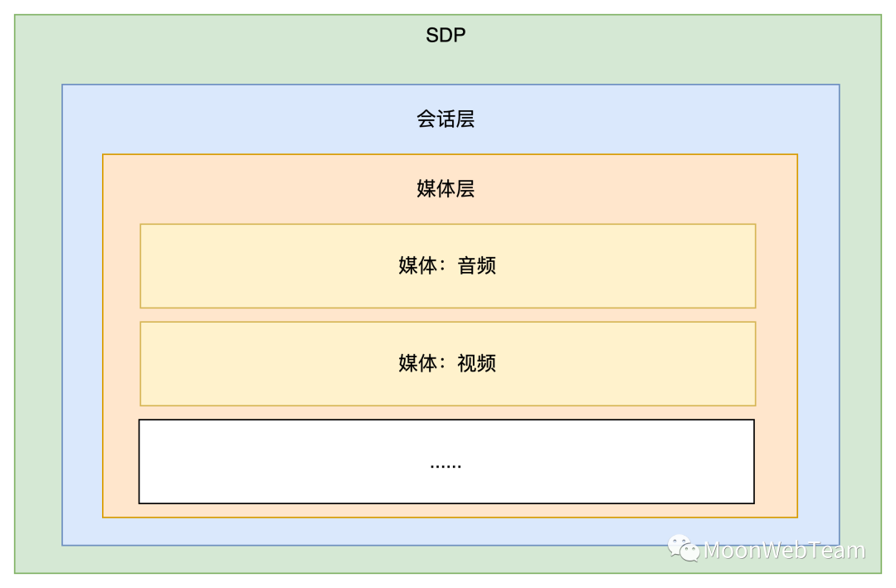896x588 pixels.
Task: Click the WeChat logo in the watermark
Action: tap(684, 548)
